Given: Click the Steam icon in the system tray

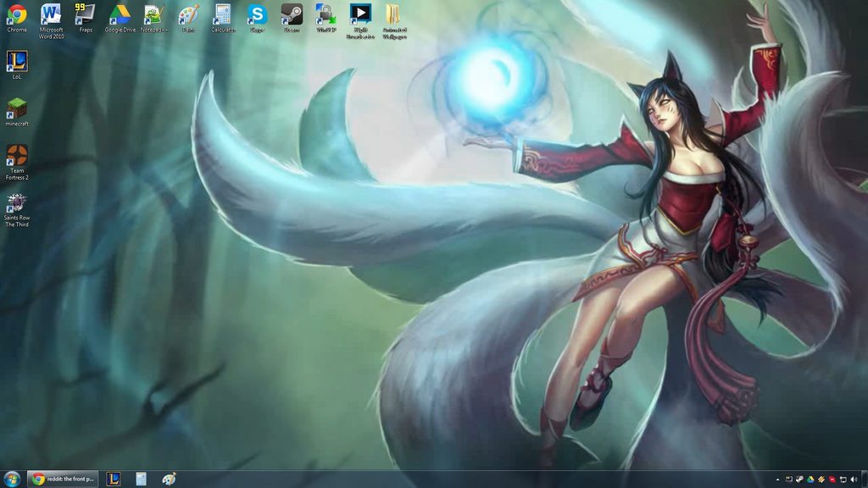Looking at the screenshot, I should [799, 479].
